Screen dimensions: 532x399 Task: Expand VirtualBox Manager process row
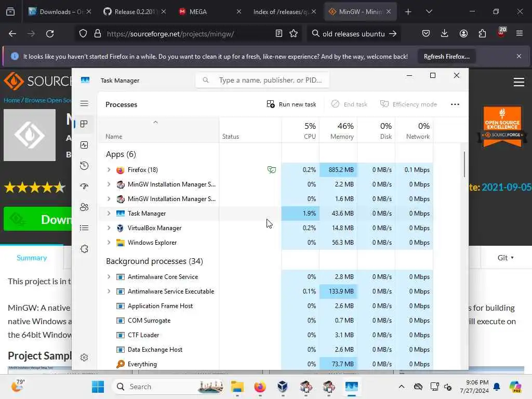109,228
